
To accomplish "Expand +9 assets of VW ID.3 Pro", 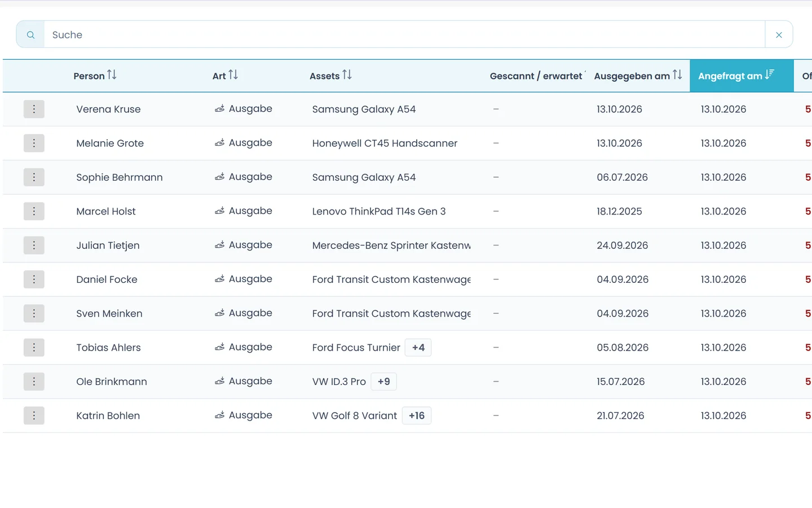I will [384, 382].
